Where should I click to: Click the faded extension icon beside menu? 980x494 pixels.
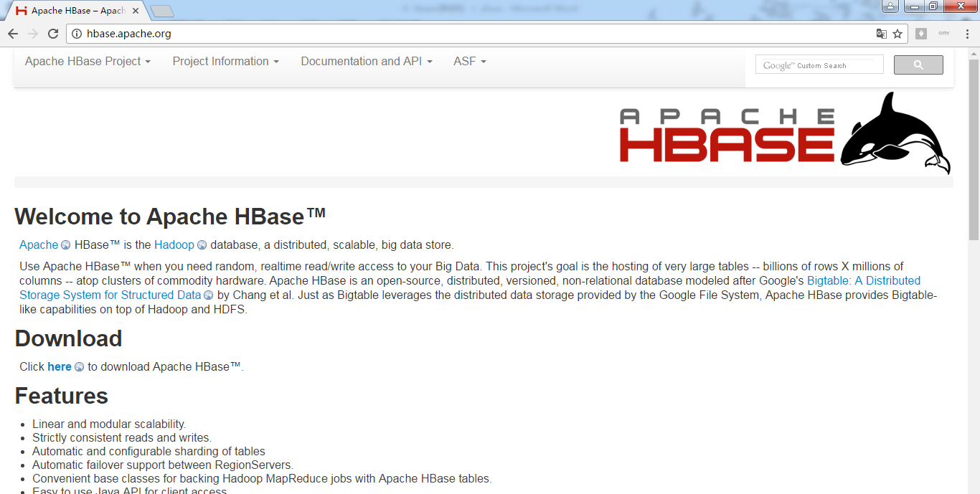pos(944,33)
